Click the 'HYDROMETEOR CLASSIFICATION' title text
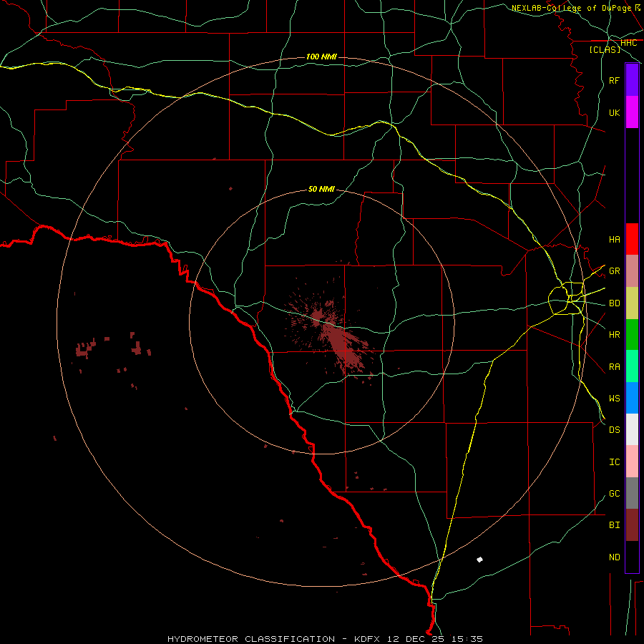 click(x=251, y=639)
